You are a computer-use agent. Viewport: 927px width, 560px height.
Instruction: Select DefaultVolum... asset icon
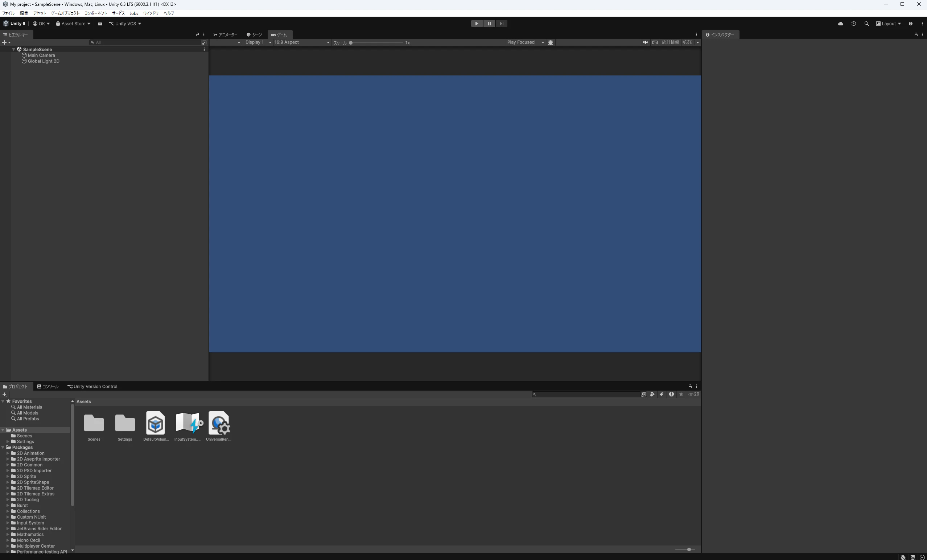tap(156, 423)
